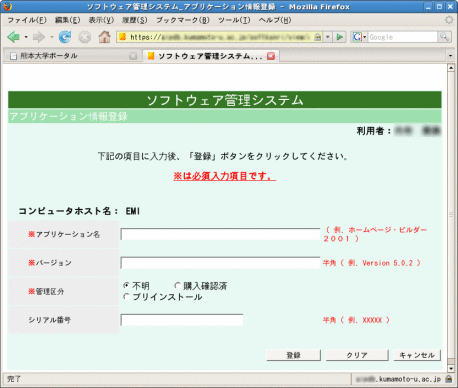Click the Firefox logo in the title bar
The image size is (458, 388).
7,6
